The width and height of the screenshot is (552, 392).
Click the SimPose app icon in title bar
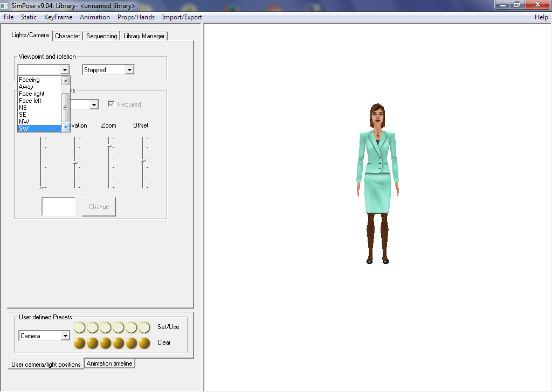click(x=5, y=5)
